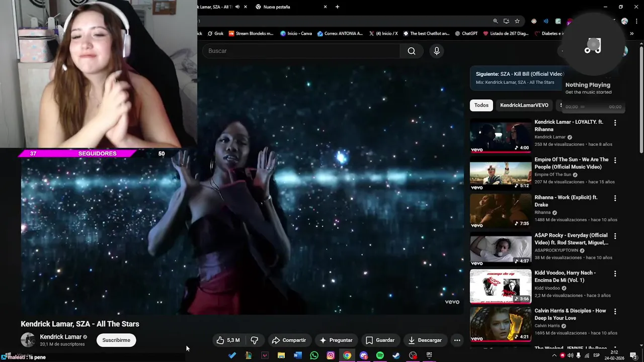Click the Kendrick Lamar channel avatar
Screen dimensions: 644x362
(x=28, y=340)
